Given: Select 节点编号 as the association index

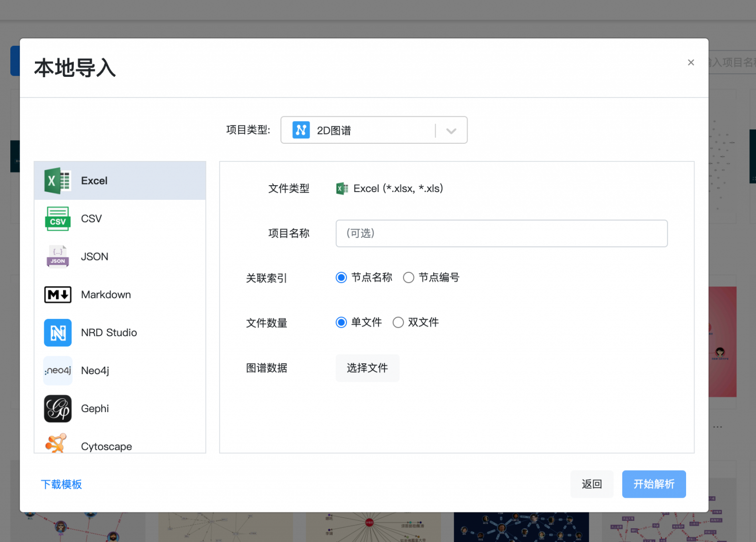Looking at the screenshot, I should [409, 277].
